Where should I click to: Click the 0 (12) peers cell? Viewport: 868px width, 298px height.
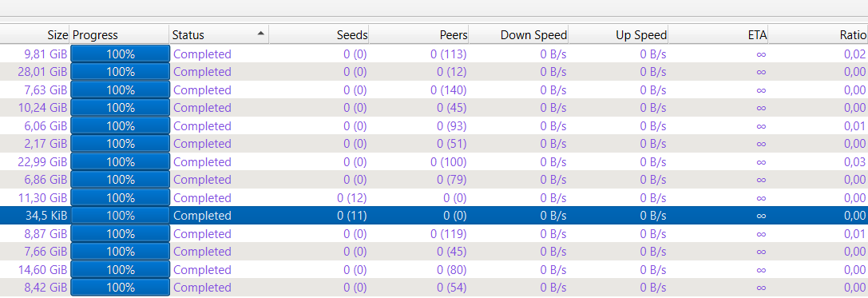(451, 72)
